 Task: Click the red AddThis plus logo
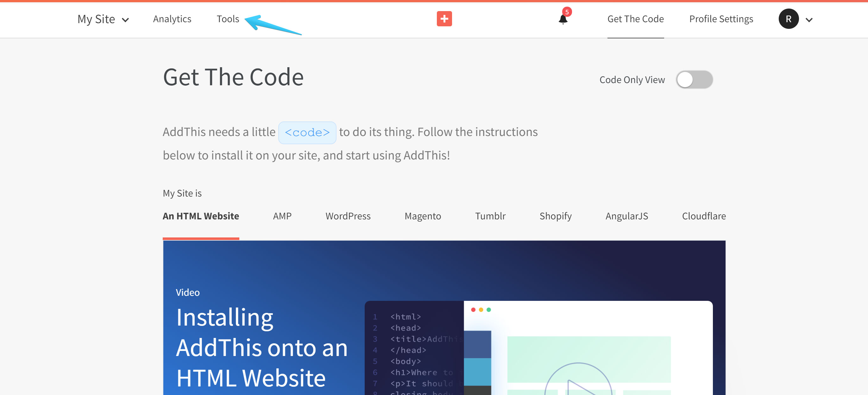tap(444, 19)
